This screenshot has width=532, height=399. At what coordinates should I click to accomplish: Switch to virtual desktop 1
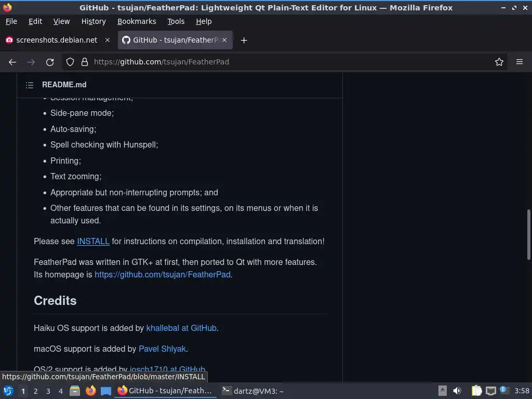[x=23, y=391]
